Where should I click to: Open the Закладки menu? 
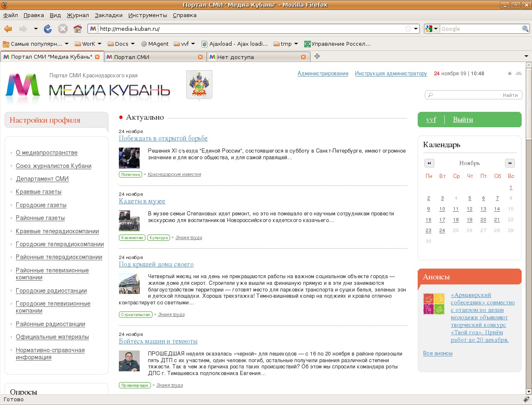point(108,15)
